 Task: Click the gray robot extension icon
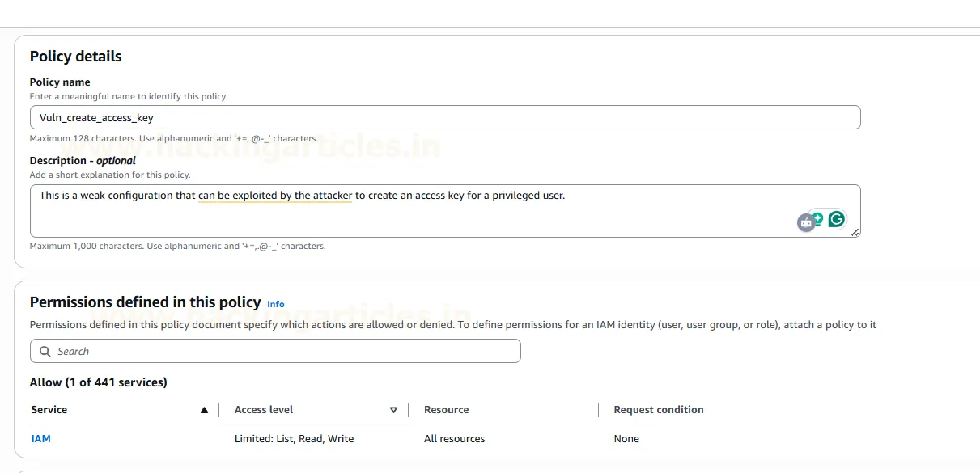pyautogui.click(x=805, y=223)
